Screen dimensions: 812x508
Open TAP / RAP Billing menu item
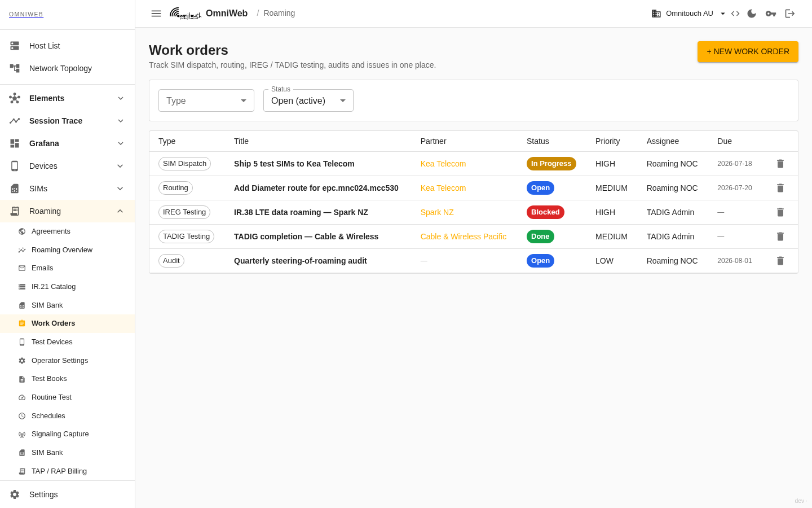click(x=68, y=471)
